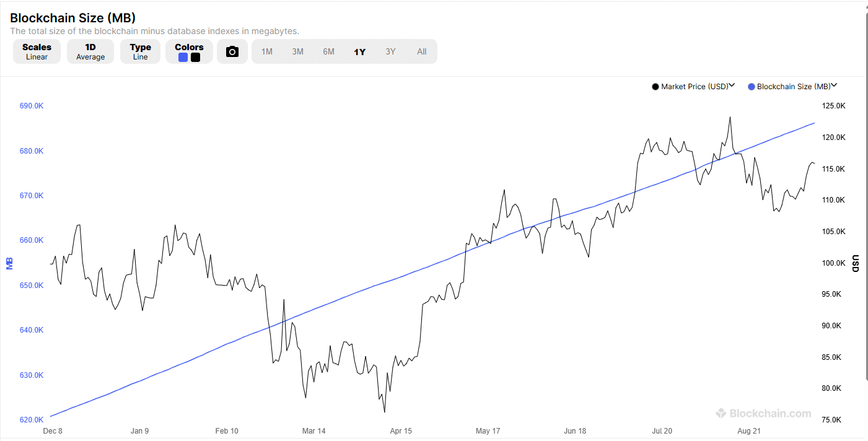This screenshot has height=441, width=868.
Task: Open the Scales setting showing Linear
Action: (x=37, y=51)
